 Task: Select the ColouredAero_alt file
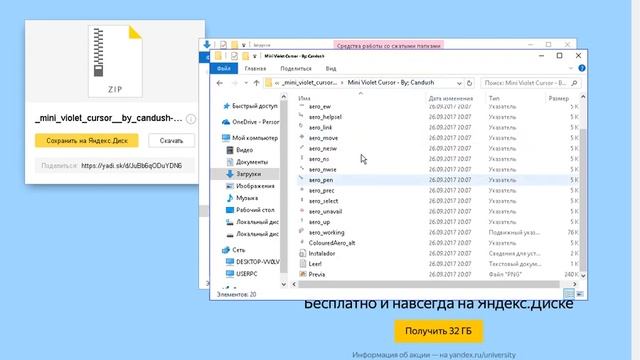point(331,243)
